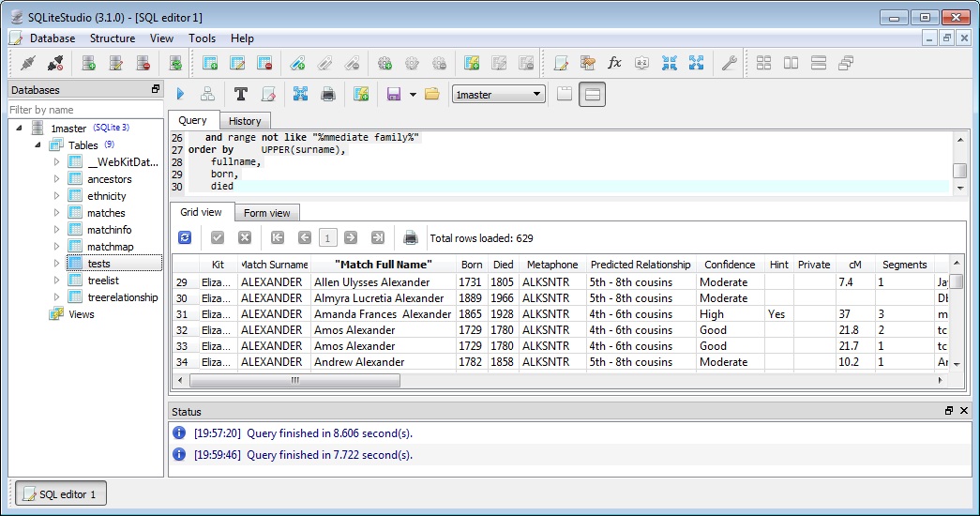Image resolution: width=980 pixels, height=516 pixels.
Task: Execute the query with the play icon
Action: [181, 95]
